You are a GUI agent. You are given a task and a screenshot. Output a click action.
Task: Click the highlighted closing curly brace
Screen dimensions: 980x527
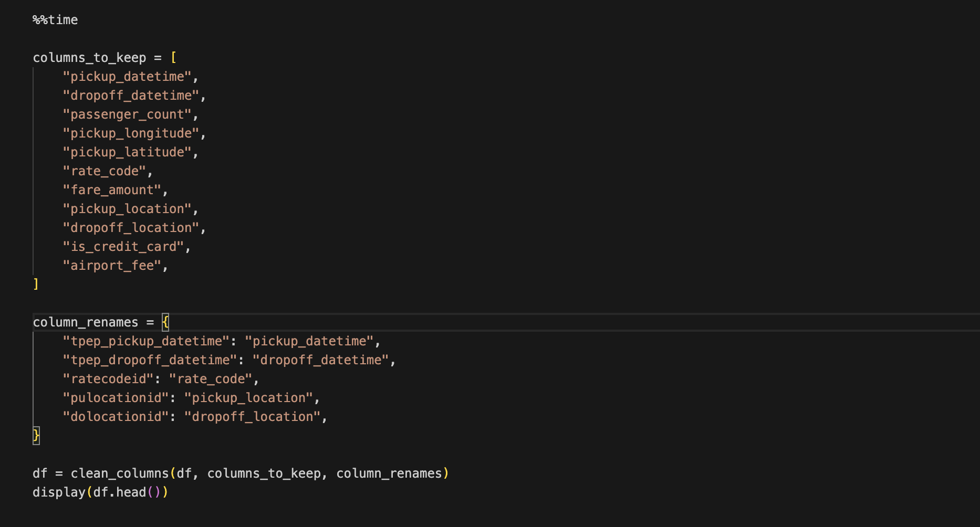pos(36,436)
